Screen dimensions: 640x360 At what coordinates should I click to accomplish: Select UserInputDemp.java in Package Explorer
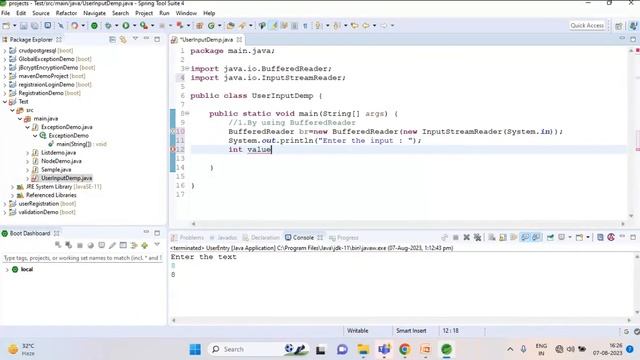[67, 178]
